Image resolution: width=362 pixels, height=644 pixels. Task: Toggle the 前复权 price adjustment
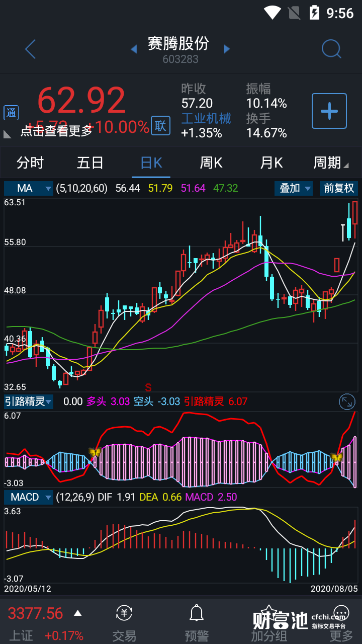pyautogui.click(x=339, y=188)
